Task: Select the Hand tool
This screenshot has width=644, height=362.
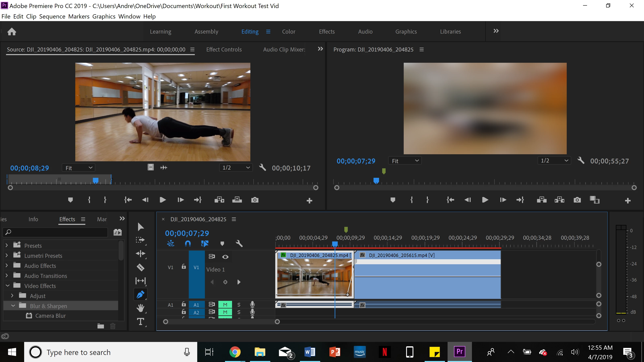Action: [x=140, y=308]
